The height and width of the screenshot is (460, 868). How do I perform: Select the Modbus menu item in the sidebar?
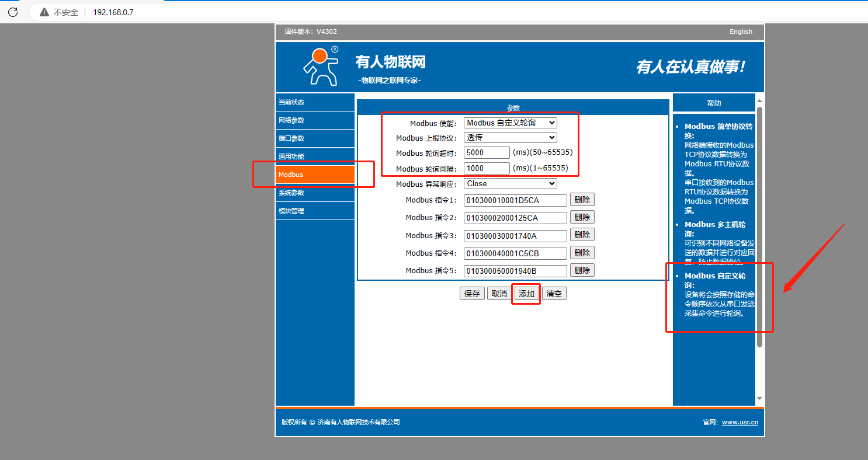[x=315, y=175]
